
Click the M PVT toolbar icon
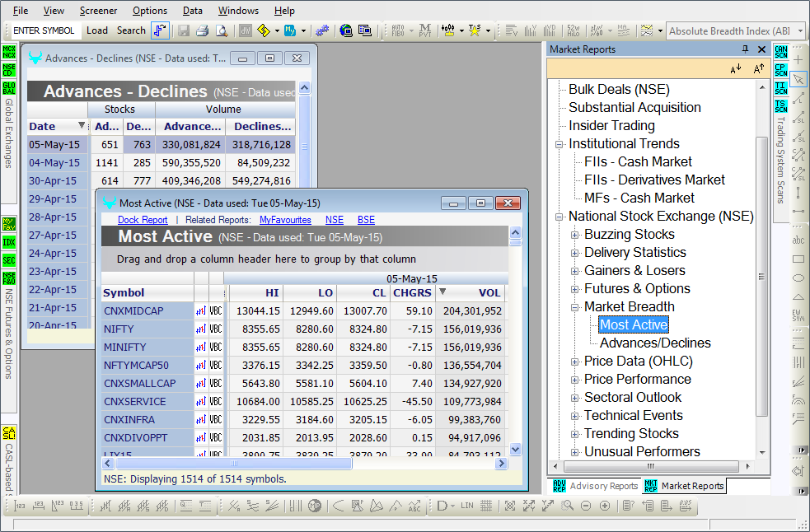click(x=424, y=31)
